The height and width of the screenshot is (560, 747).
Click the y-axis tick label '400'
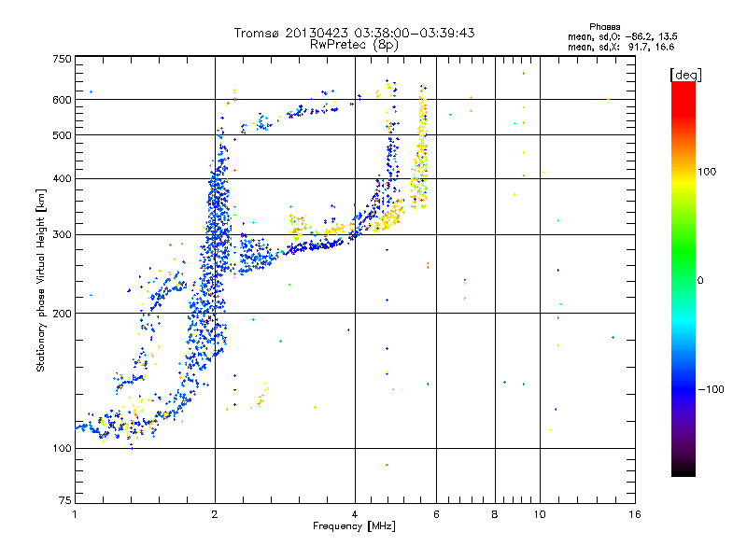62,179
